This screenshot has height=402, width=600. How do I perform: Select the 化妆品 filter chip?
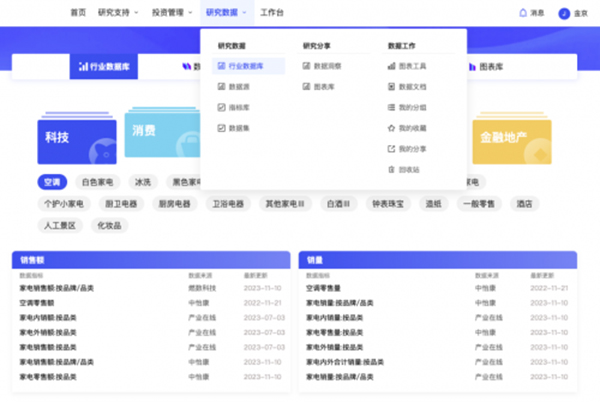point(108,226)
